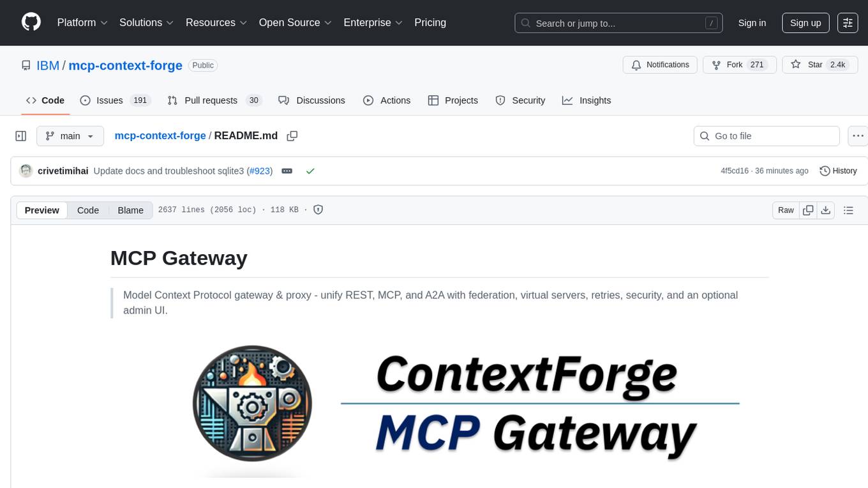The height and width of the screenshot is (488, 868).
Task: Click the Sign in link
Action: click(752, 23)
